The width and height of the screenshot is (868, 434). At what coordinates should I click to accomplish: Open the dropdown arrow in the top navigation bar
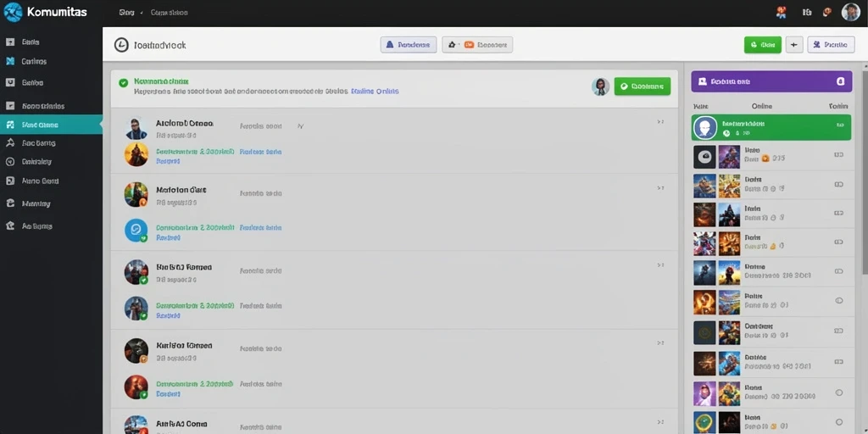[142, 12]
